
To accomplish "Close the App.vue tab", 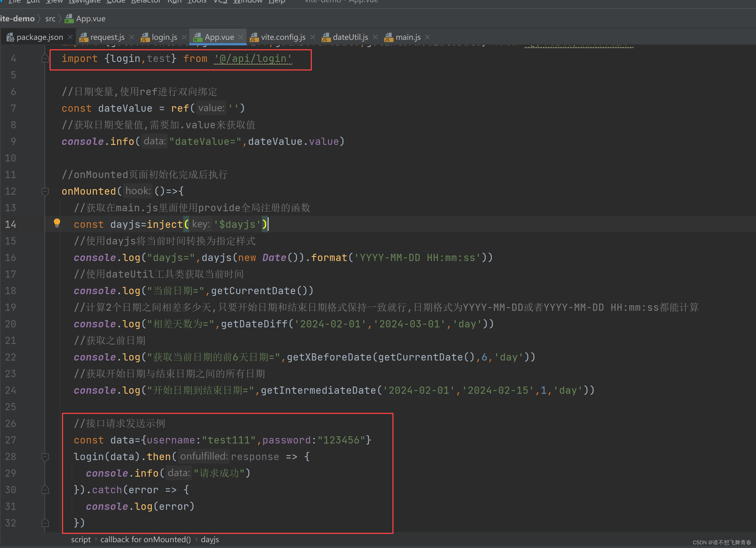I will (x=241, y=37).
